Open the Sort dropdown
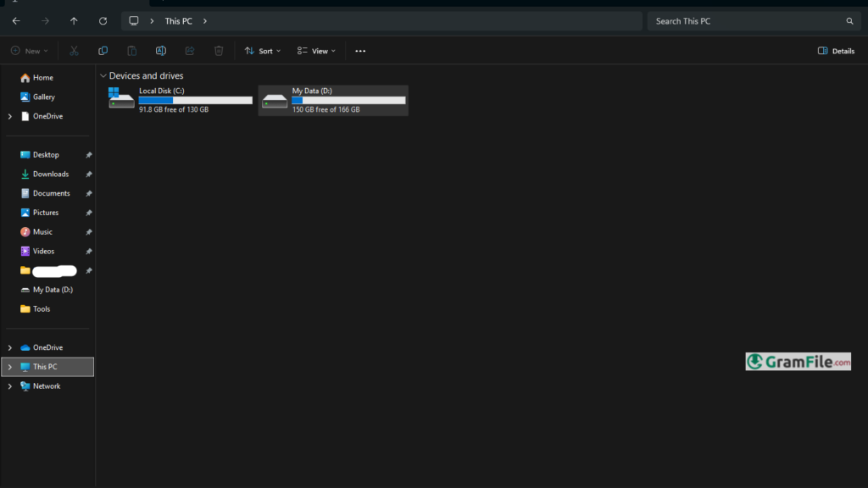This screenshot has width=868, height=488. pos(263,51)
